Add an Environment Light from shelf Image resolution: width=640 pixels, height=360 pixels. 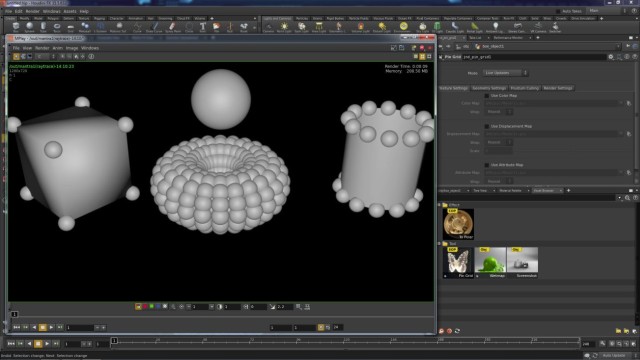point(403,27)
